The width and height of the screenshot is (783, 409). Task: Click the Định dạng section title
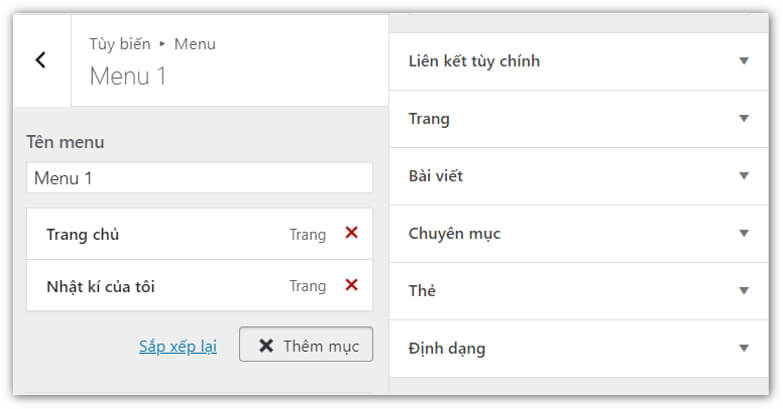click(447, 348)
